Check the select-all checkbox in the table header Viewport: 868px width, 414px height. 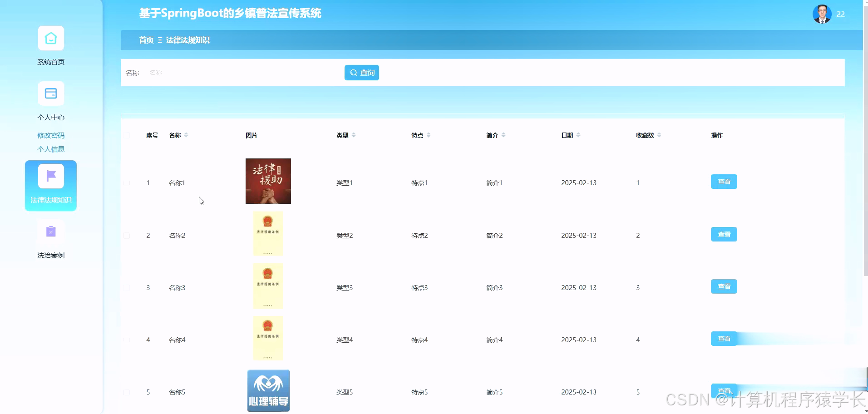coord(127,135)
